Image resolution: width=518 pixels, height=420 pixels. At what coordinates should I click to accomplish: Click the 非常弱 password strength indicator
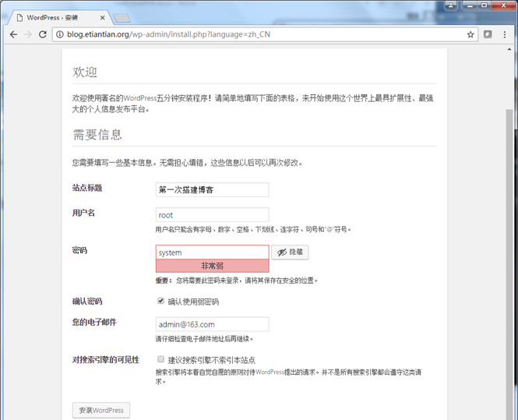pos(212,266)
